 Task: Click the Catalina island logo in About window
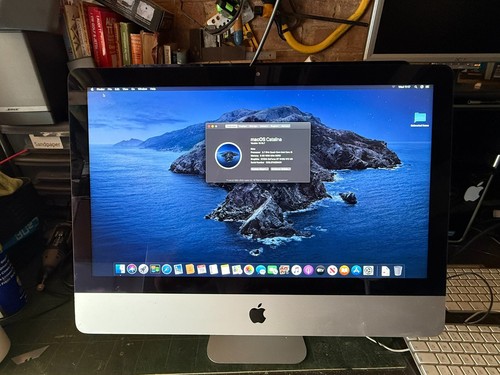click(228, 156)
